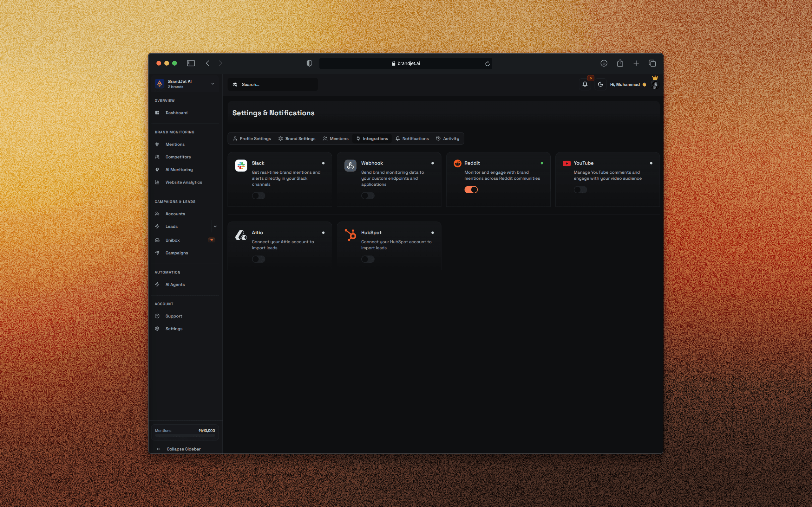Click the notification bell icon
Viewport: 812px width, 507px height.
click(585, 84)
